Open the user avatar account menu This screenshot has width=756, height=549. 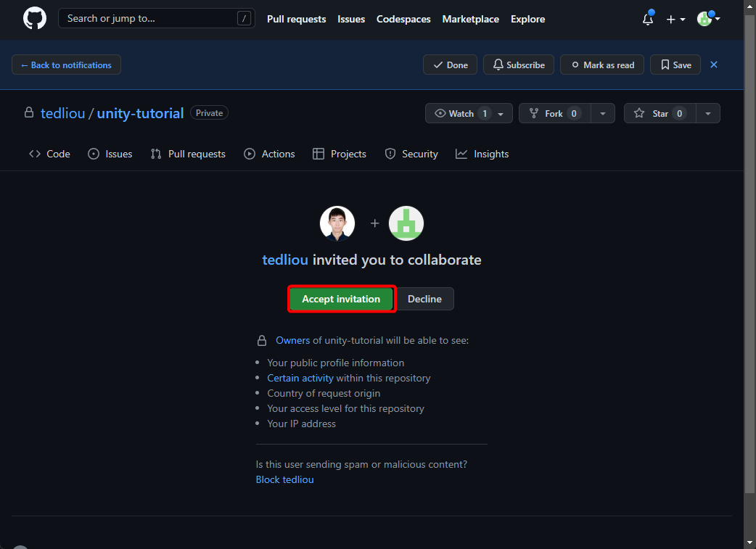point(708,20)
